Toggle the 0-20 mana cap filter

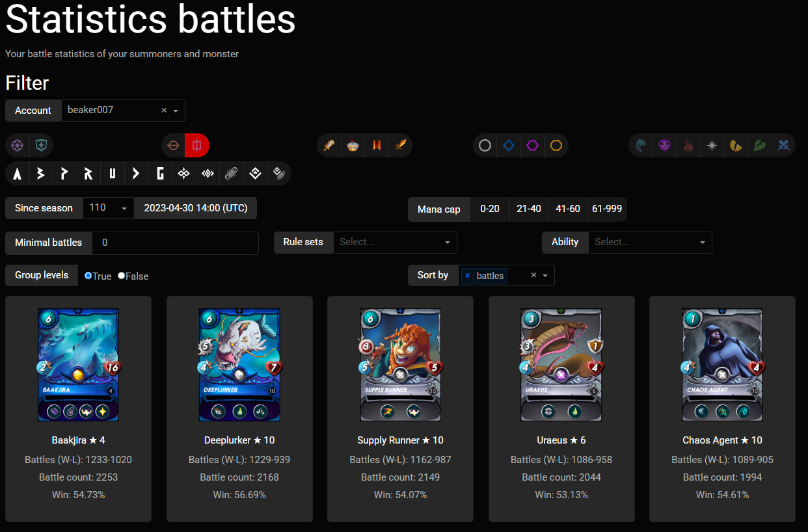click(x=490, y=209)
